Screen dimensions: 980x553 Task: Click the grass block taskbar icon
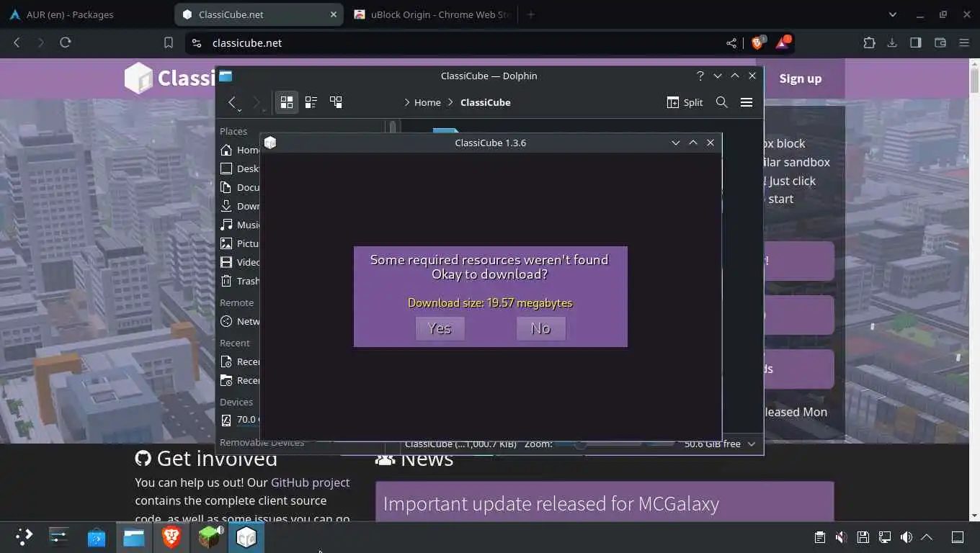tap(209, 536)
